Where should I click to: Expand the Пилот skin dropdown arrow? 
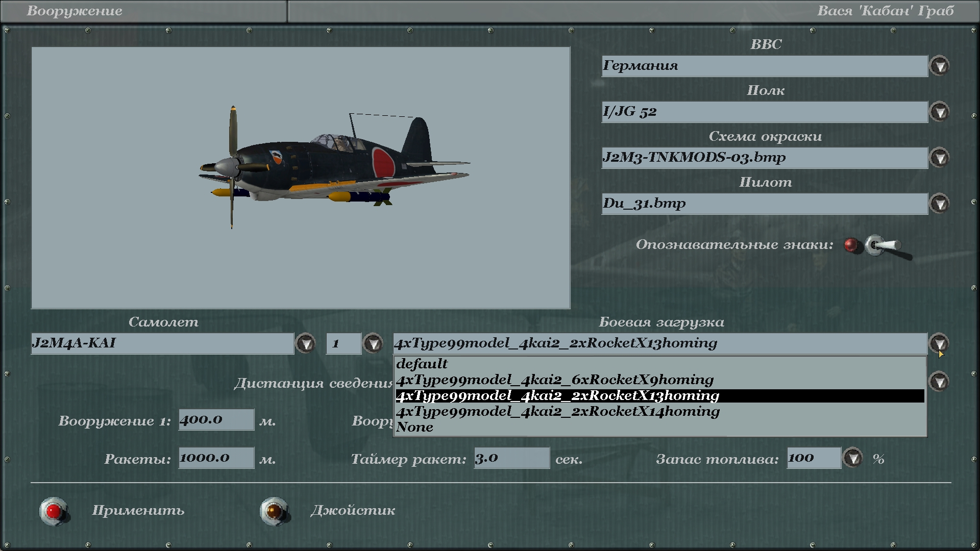[x=939, y=204]
